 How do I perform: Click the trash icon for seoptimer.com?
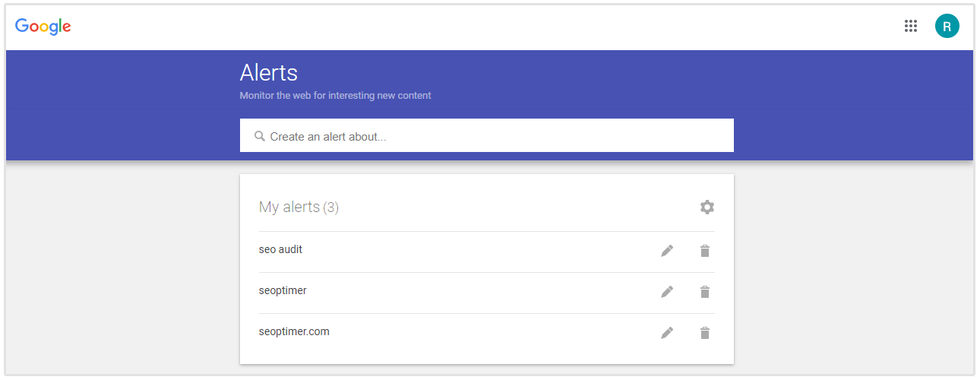point(705,333)
